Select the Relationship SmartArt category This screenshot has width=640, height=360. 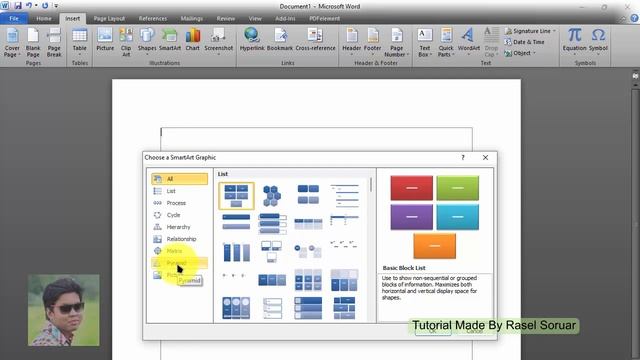pos(179,239)
